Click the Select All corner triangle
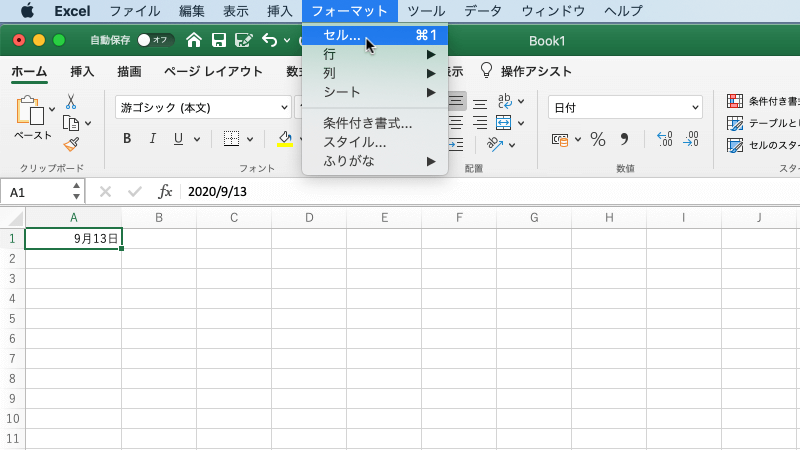 point(15,218)
